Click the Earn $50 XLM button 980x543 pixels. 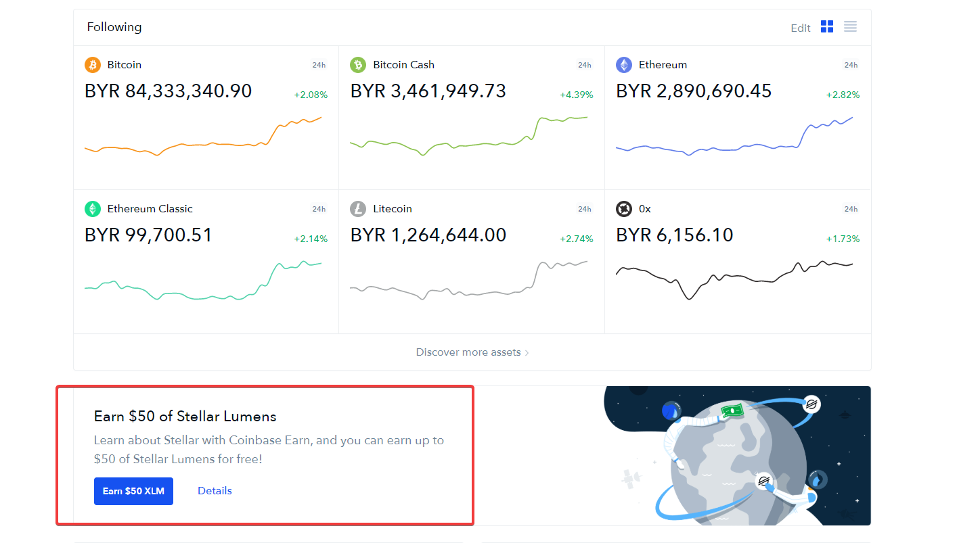pos(133,491)
